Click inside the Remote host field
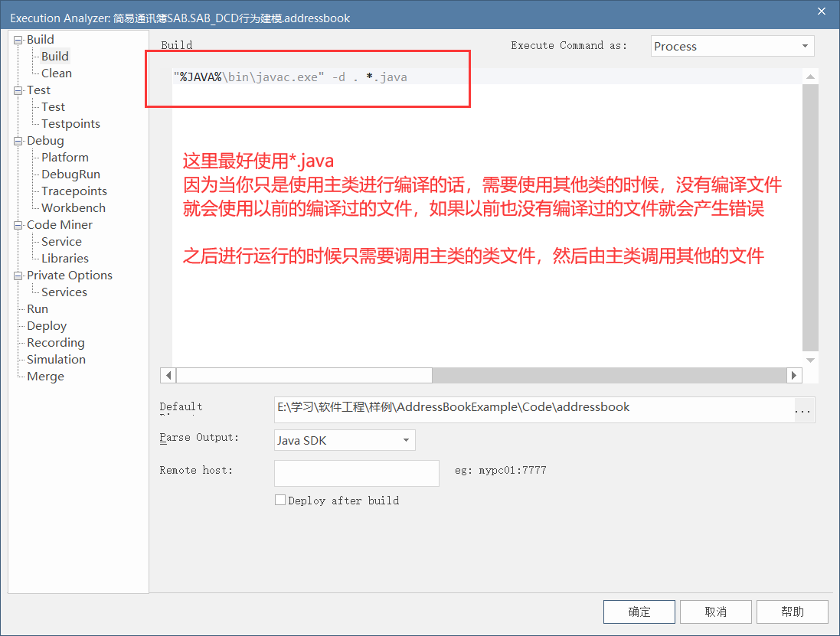Viewport: 840px width, 636px height. [x=356, y=473]
